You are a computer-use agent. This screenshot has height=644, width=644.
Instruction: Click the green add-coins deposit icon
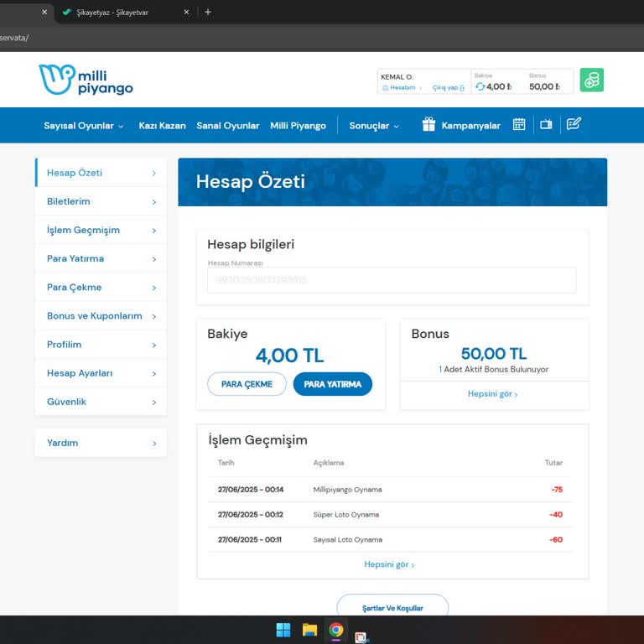591,80
